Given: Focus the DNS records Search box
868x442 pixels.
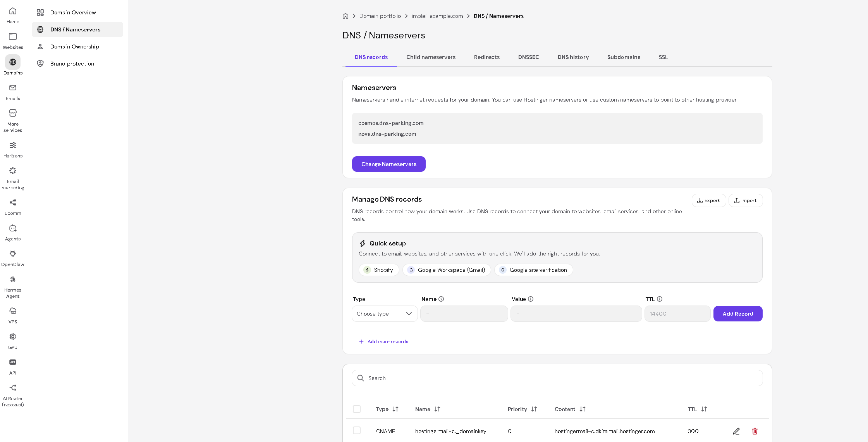Looking at the screenshot, I should click(557, 378).
